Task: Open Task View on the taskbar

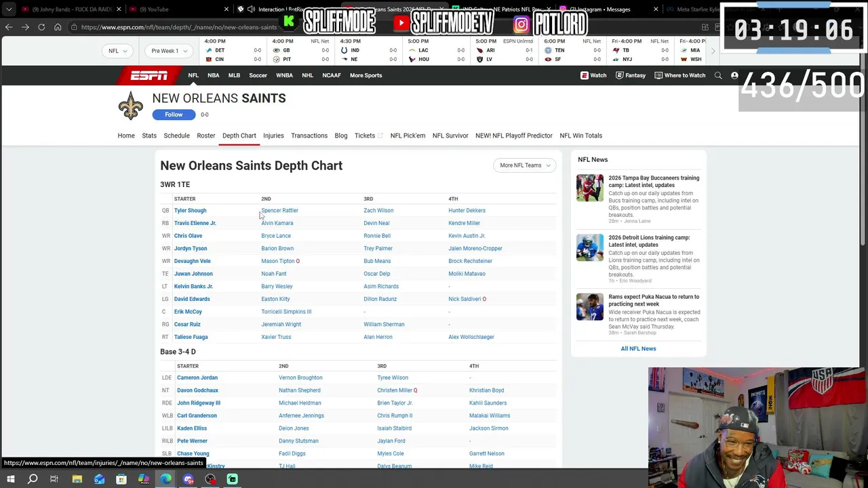Action: (x=54, y=479)
